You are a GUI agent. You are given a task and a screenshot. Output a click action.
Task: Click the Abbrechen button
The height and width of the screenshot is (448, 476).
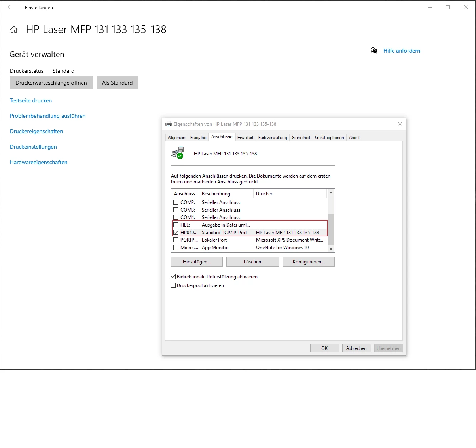point(357,348)
